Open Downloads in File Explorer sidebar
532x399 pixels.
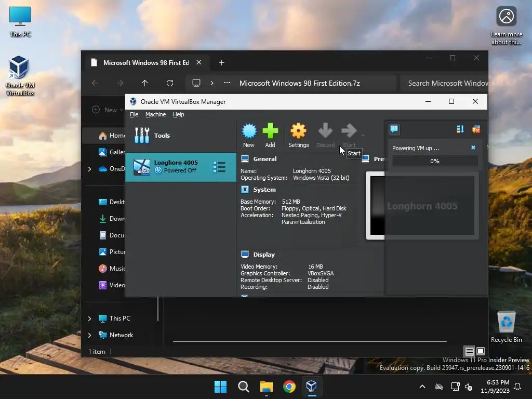point(112,219)
